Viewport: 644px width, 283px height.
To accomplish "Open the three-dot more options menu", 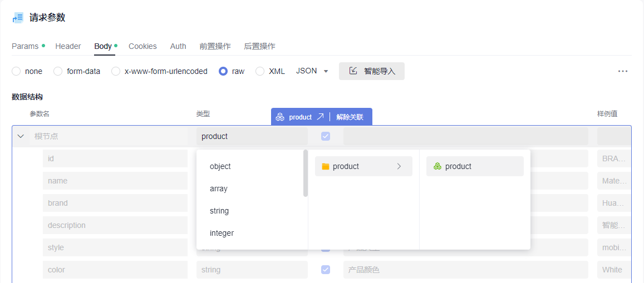I will (x=623, y=71).
